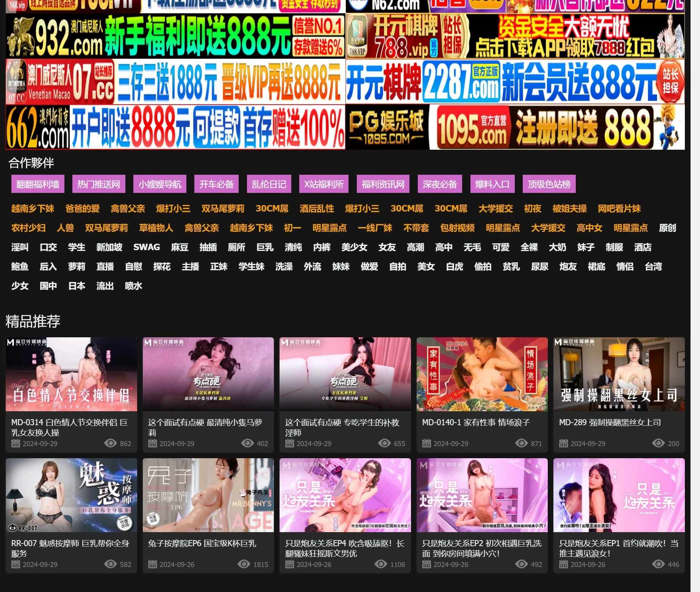Select the 直播 tag link

105,266
